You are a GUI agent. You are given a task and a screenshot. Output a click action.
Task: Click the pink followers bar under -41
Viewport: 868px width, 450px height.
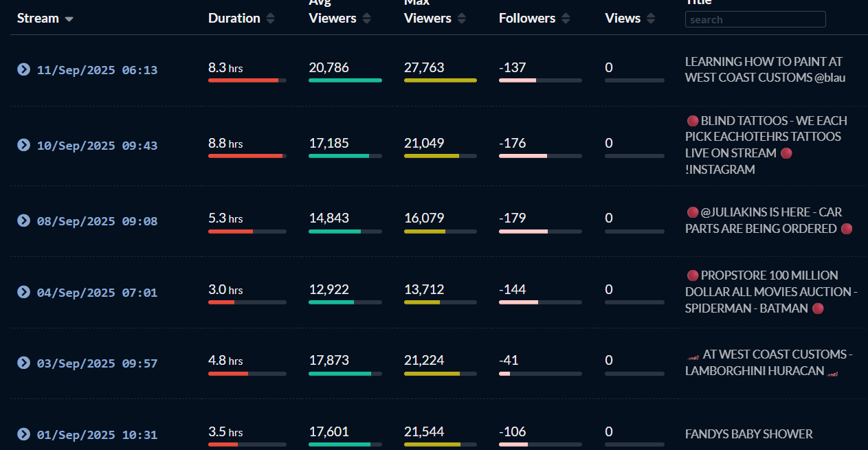[x=504, y=374]
